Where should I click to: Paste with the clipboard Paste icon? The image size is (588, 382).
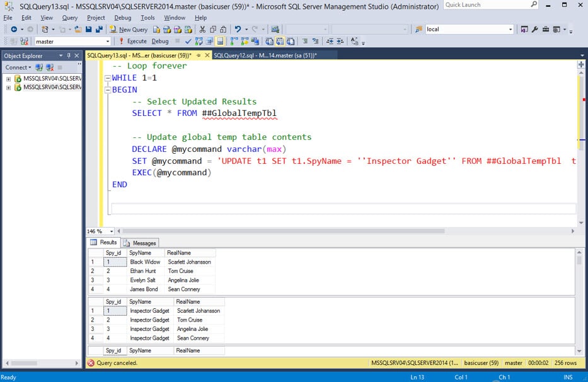(x=224, y=29)
